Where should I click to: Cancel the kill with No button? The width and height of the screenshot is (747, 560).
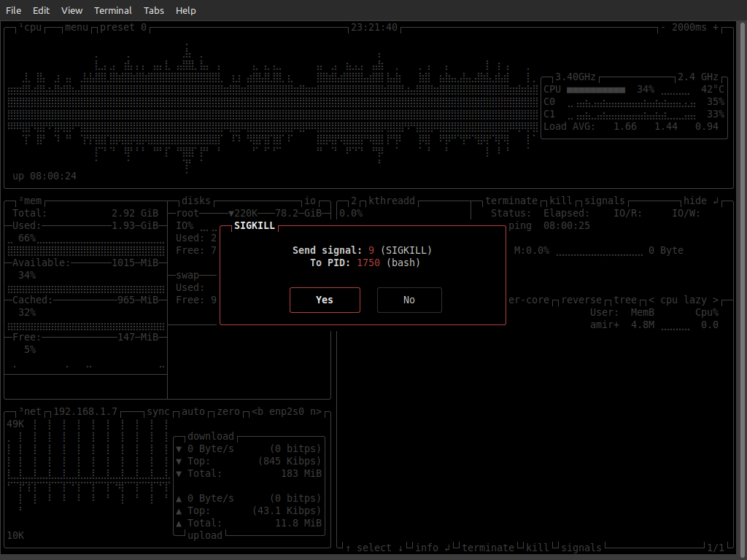coord(409,300)
